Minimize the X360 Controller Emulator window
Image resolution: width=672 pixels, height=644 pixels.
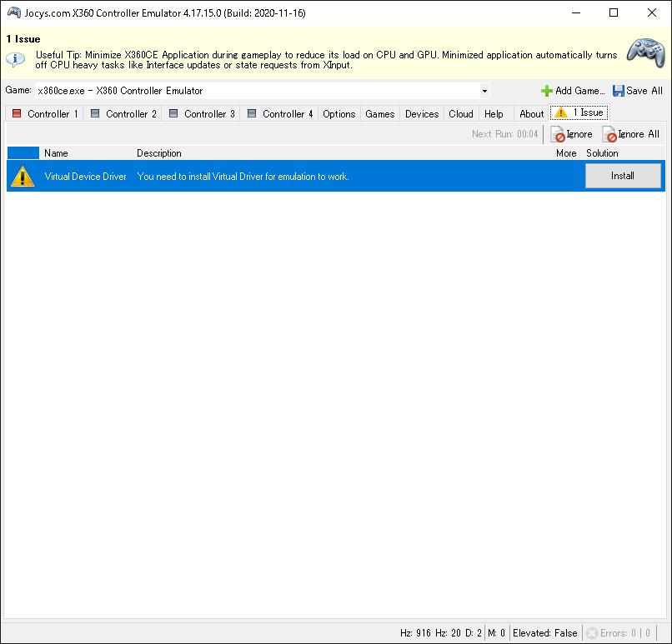click(x=576, y=12)
